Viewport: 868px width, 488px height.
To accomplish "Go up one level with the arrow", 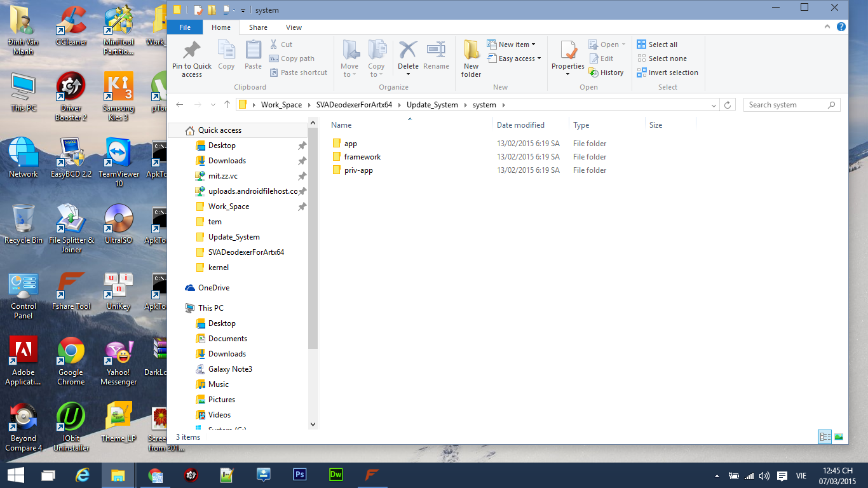I will (x=227, y=105).
